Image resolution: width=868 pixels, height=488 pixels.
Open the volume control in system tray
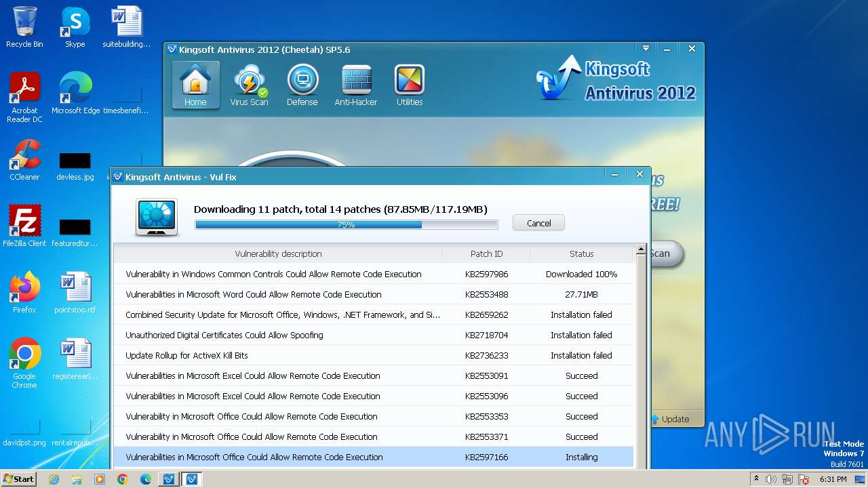click(x=772, y=479)
